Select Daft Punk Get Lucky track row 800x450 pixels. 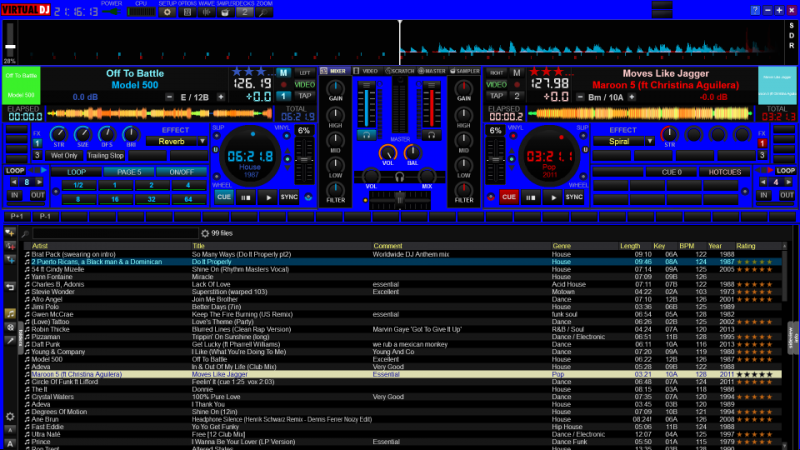click(403, 344)
